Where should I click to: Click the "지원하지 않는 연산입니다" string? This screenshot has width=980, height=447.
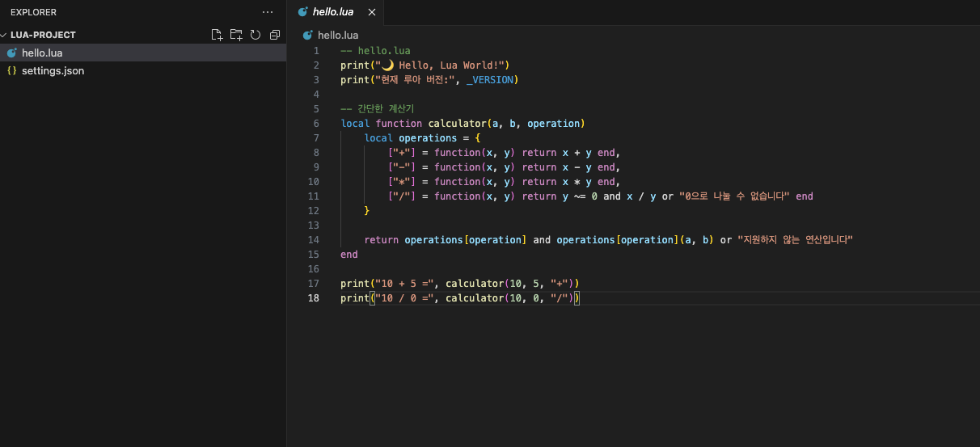[x=796, y=239]
